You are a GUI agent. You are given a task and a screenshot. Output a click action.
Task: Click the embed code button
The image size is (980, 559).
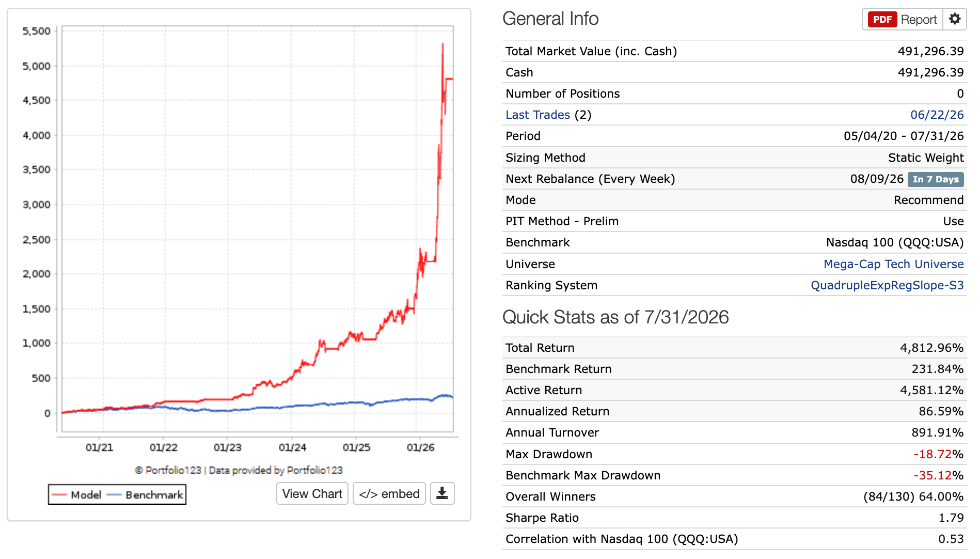point(389,493)
